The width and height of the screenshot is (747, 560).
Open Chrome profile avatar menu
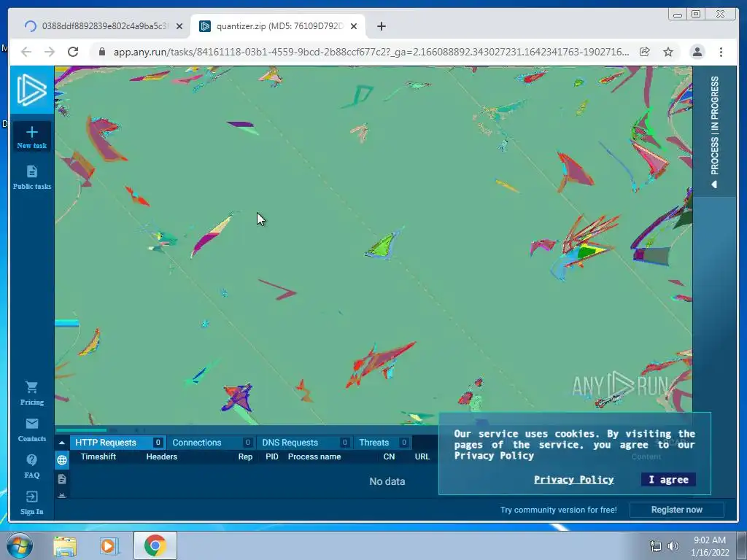point(697,52)
